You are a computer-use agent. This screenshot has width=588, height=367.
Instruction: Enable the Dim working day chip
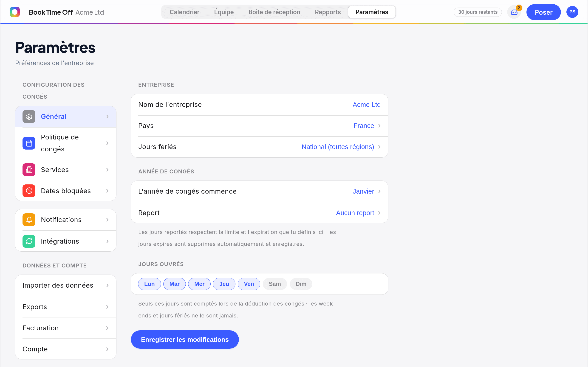tap(301, 284)
